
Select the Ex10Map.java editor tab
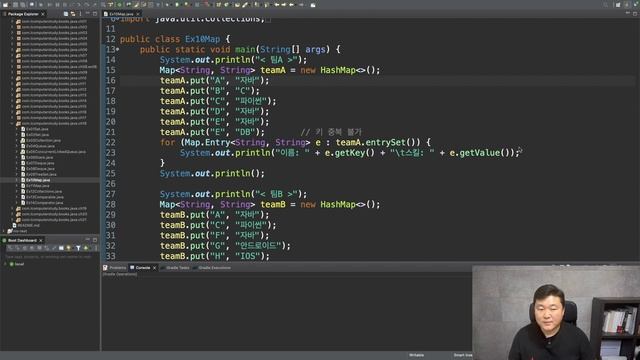pos(121,14)
